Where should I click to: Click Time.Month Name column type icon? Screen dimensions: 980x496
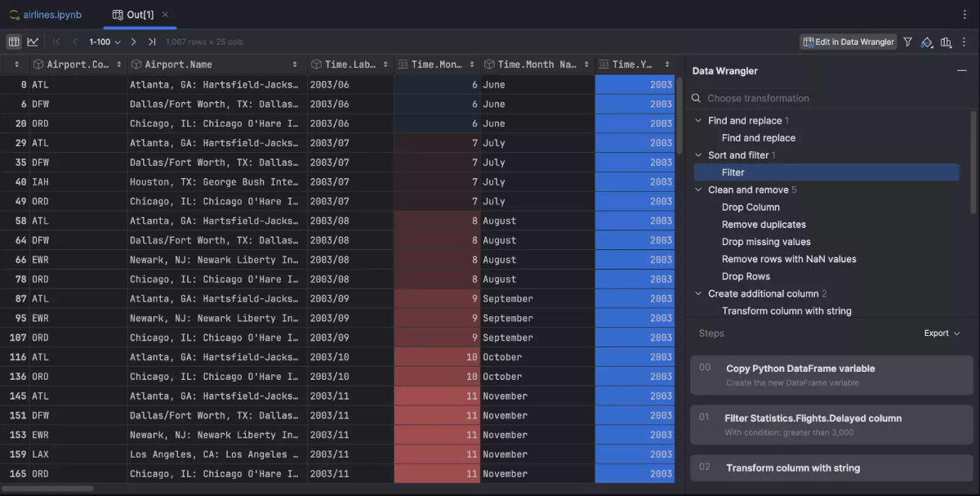tap(489, 65)
